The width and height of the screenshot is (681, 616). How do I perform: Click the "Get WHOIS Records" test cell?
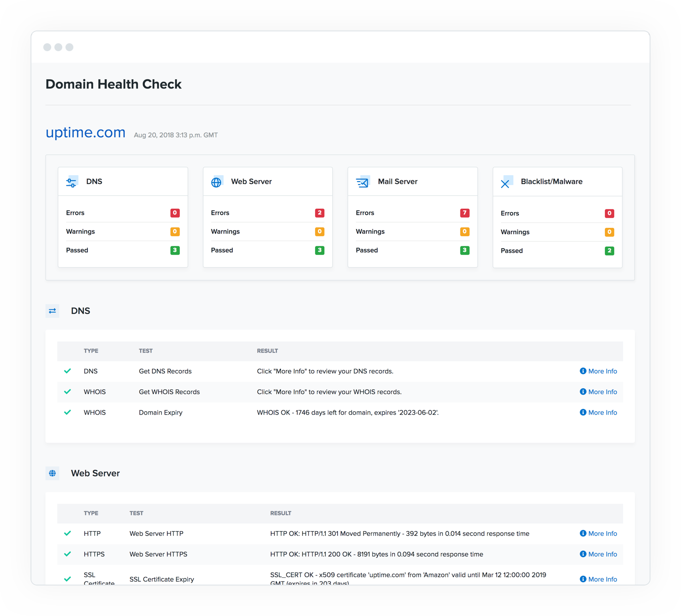(x=169, y=392)
